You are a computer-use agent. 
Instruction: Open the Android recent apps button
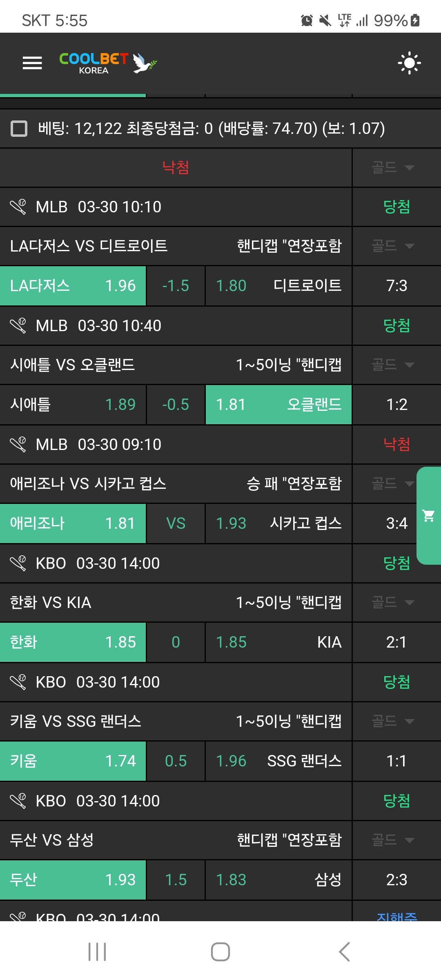coord(97,952)
